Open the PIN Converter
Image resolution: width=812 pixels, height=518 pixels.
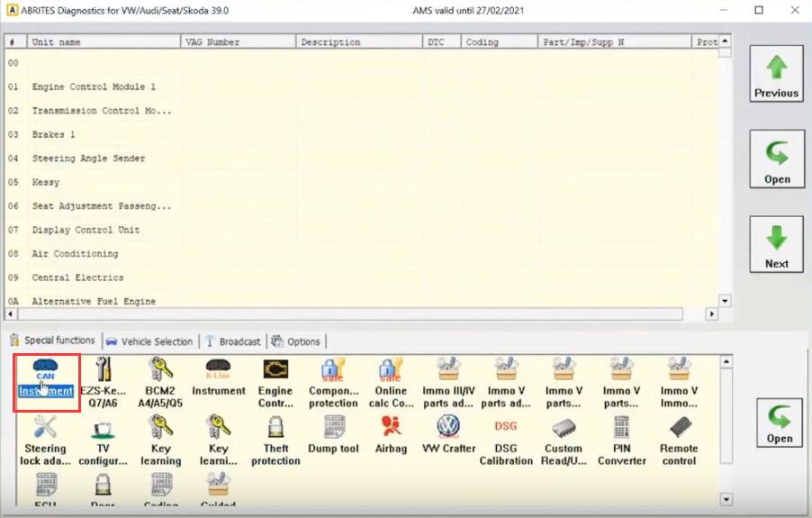point(621,441)
